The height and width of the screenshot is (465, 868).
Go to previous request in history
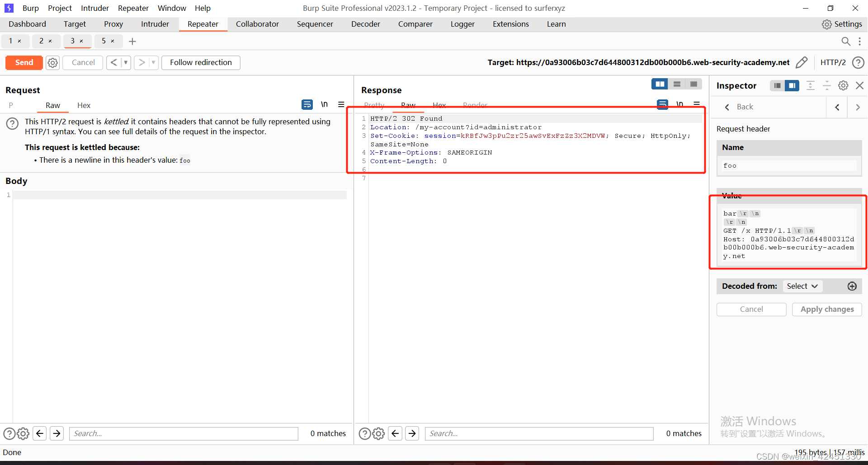114,62
